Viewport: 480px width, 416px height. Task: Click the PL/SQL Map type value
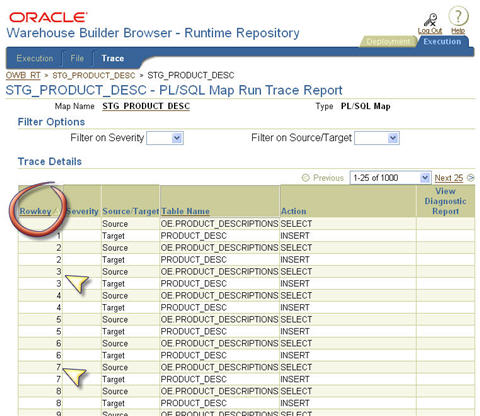tap(365, 106)
